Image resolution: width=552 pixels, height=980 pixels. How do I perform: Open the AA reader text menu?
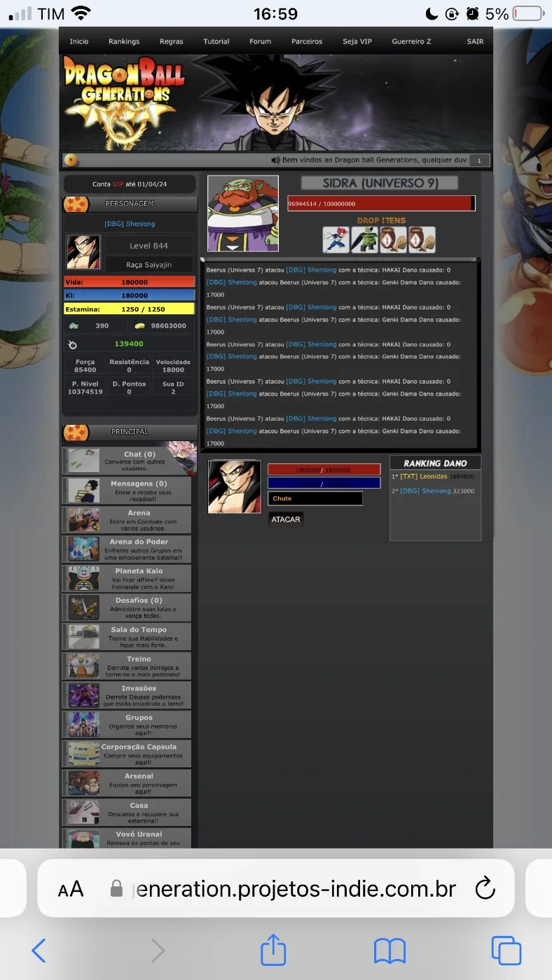(71, 890)
